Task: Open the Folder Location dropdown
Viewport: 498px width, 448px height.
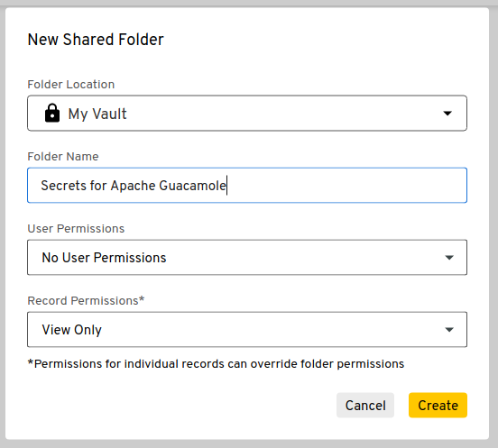Action: tap(247, 114)
